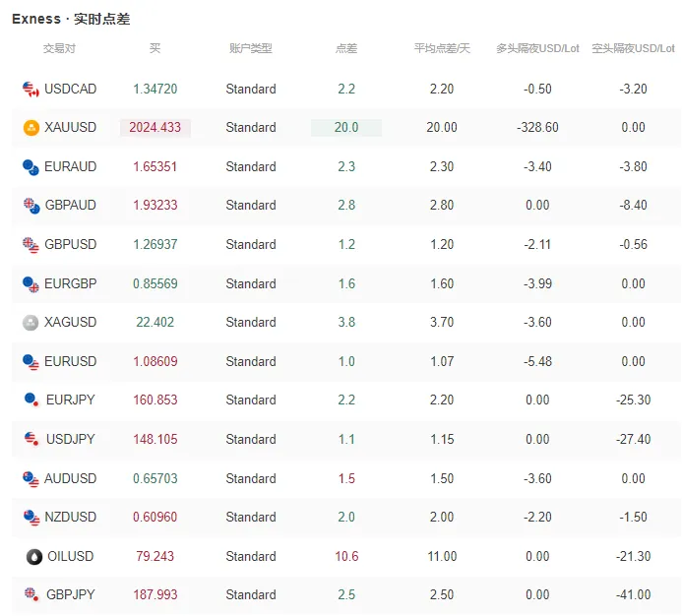682x616 pixels.
Task: Click the EURJPY flag pair icon
Action: click(32, 400)
